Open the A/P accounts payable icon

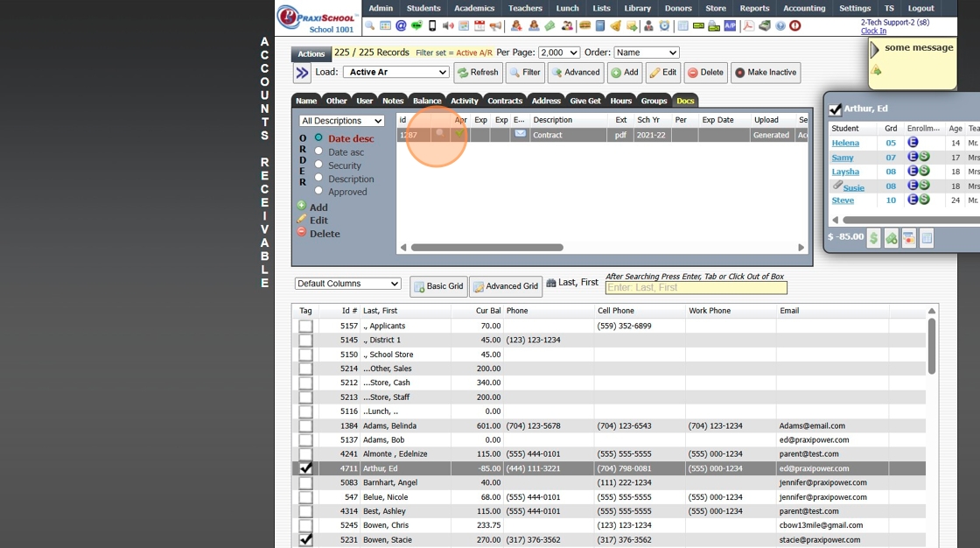coord(730,25)
